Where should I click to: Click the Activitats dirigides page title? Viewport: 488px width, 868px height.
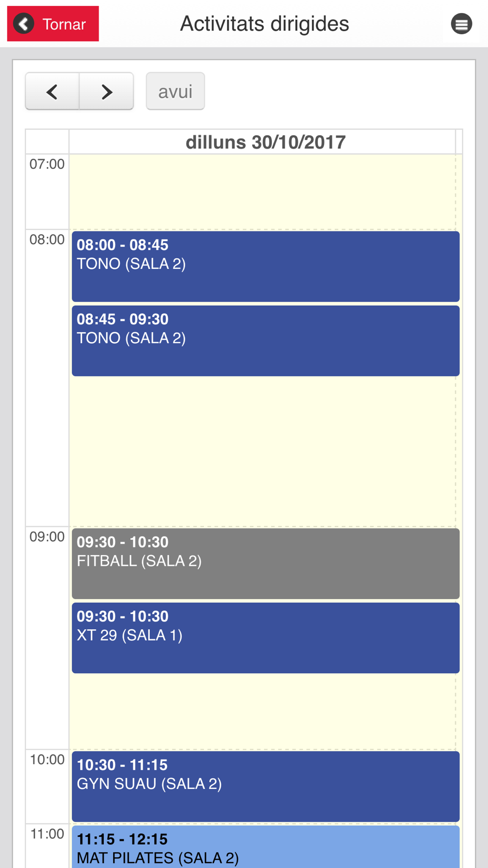(x=264, y=24)
